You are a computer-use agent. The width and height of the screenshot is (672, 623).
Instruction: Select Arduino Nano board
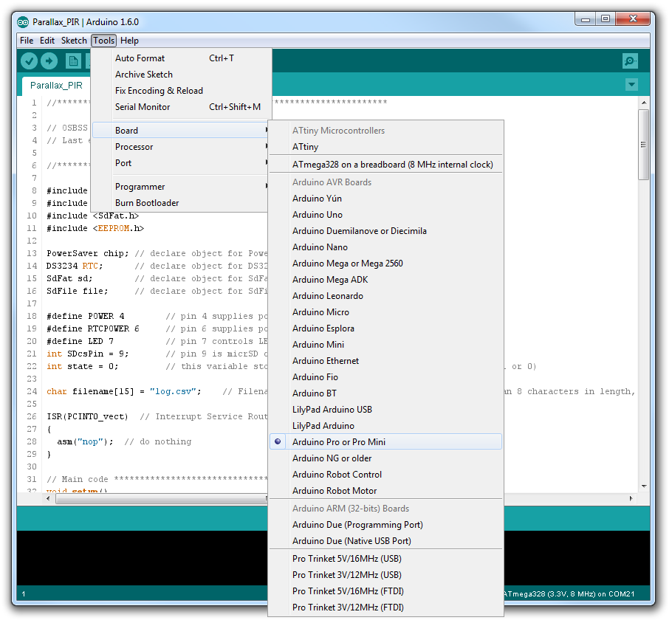pos(385,247)
